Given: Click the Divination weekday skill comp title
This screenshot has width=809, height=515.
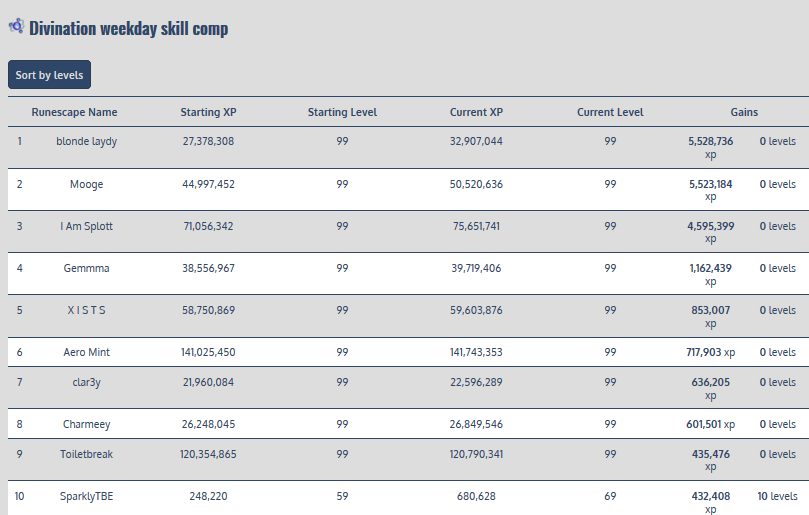Looking at the screenshot, I should point(128,28).
